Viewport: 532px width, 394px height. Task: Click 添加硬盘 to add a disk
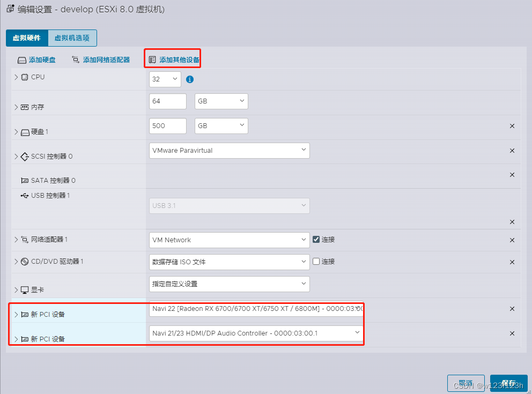point(36,60)
